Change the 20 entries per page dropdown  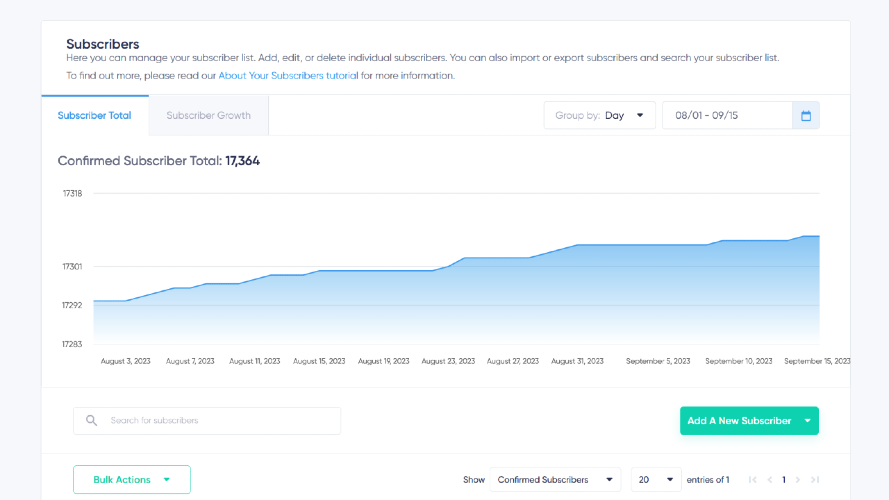pyautogui.click(x=656, y=480)
